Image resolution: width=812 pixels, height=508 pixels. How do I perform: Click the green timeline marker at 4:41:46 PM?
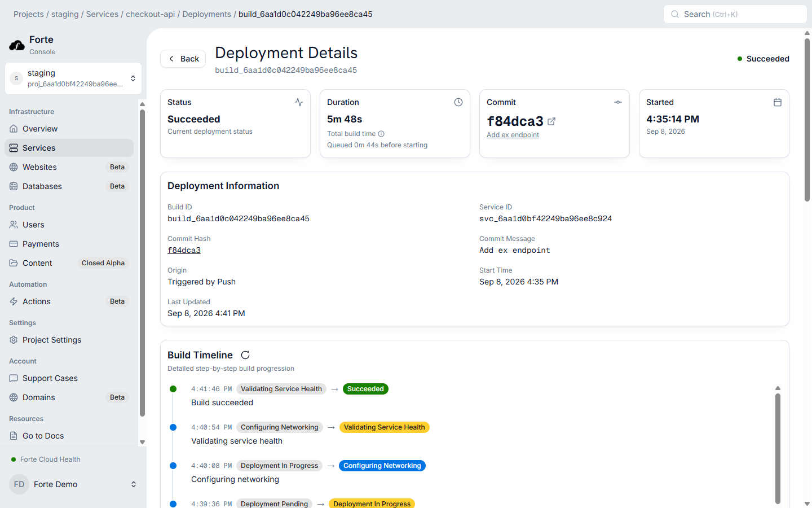(x=173, y=389)
